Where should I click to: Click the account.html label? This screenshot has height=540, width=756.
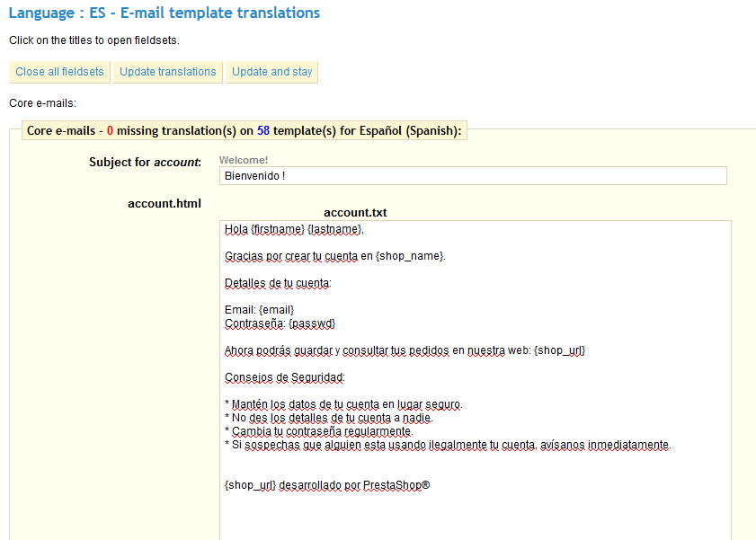165,204
